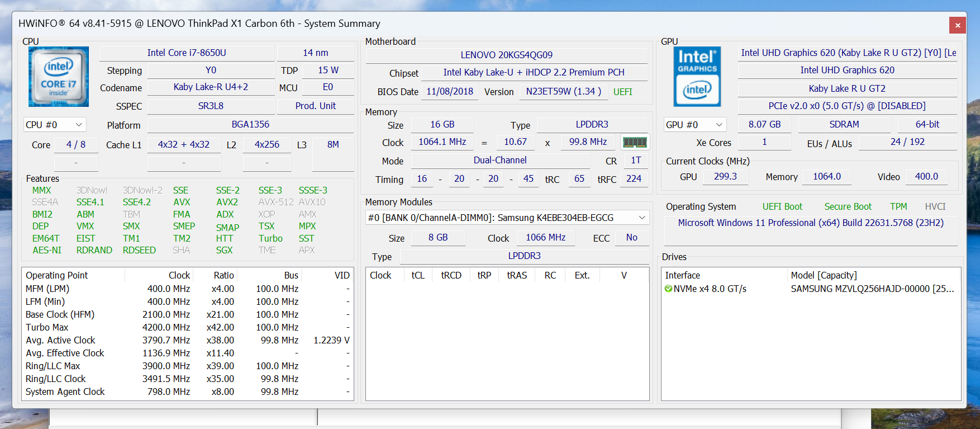
Task: Click the green check icon beside NVMe drive
Action: point(668,289)
